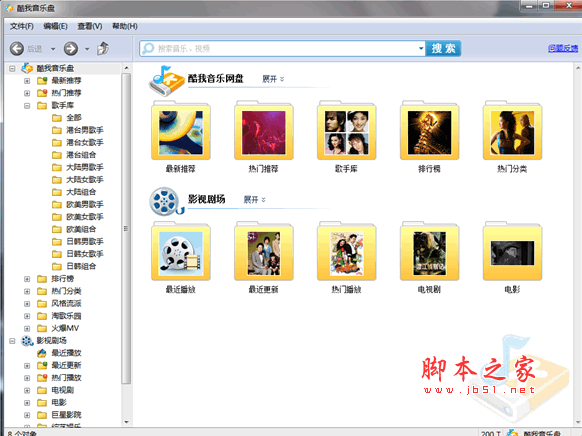Open the 电视剧 folder in main pane
Screen dimensions: 582x436
tap(429, 252)
